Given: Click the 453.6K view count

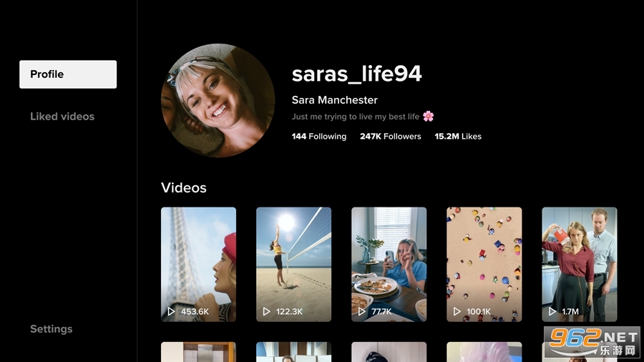Looking at the screenshot, I should (x=195, y=311).
